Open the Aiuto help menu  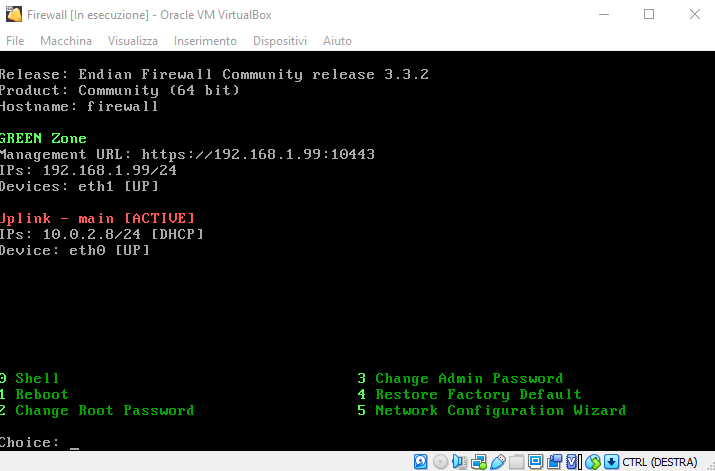[x=337, y=41]
